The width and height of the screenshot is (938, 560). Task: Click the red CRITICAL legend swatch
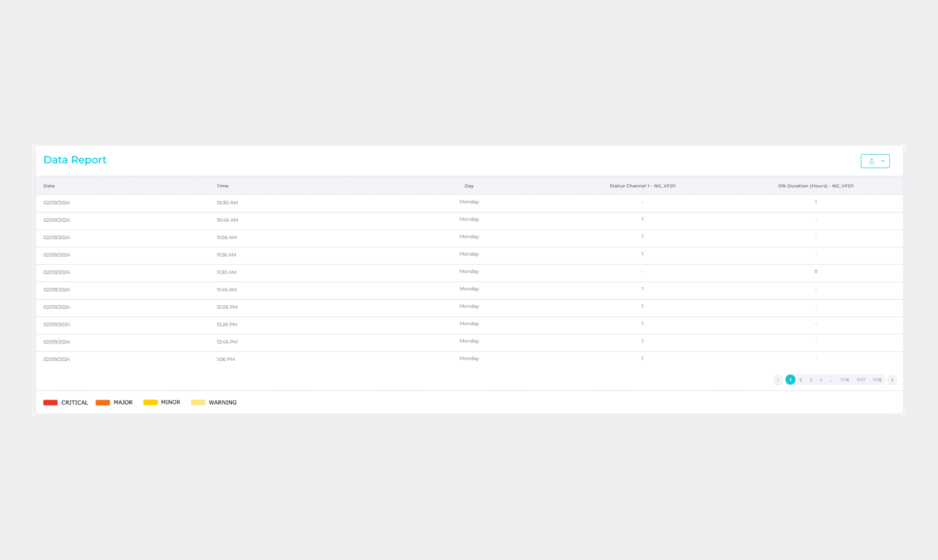pos(50,403)
